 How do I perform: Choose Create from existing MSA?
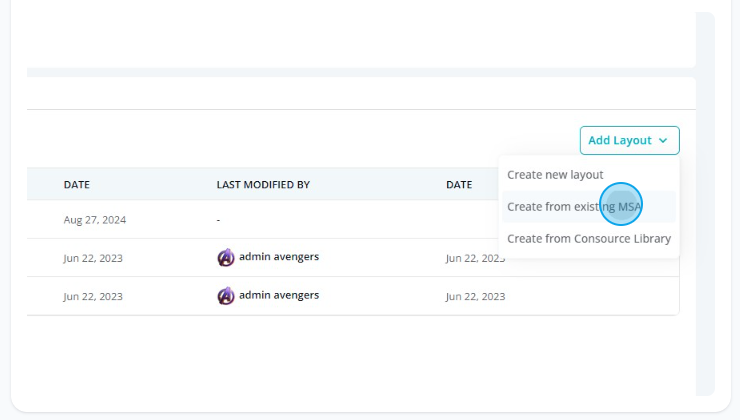coord(574,207)
